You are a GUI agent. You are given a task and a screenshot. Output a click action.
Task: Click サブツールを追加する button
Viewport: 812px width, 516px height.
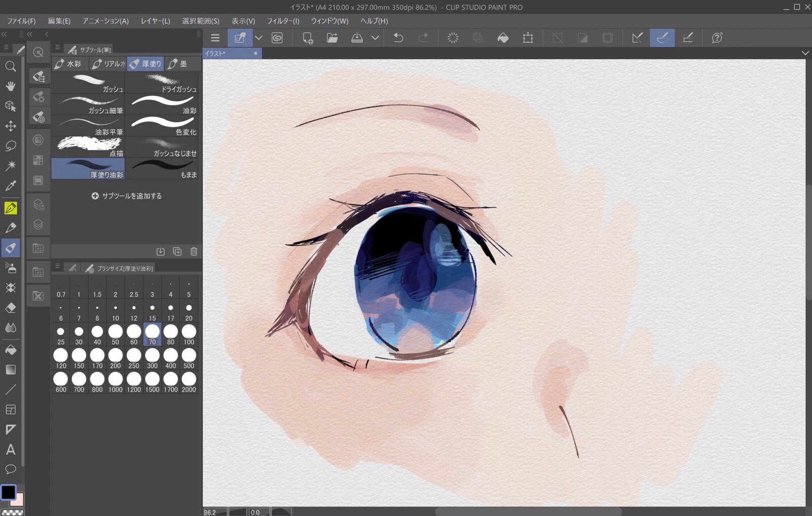[x=126, y=196]
